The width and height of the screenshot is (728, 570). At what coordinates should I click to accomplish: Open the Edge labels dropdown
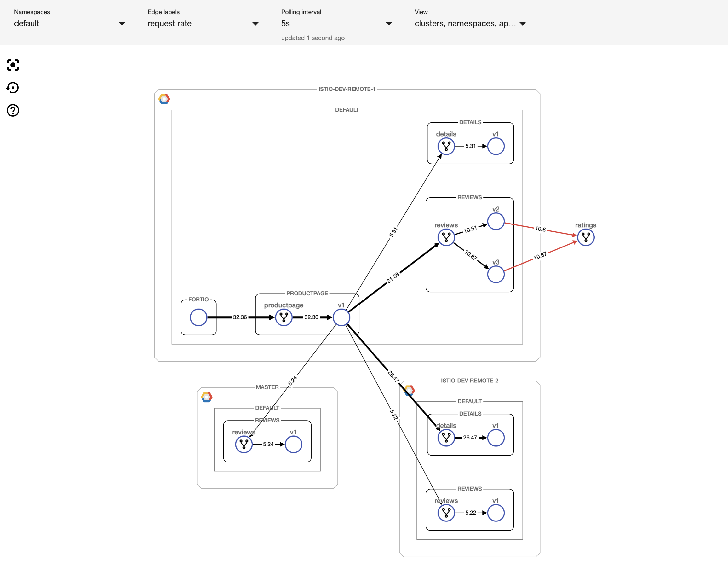[204, 24]
